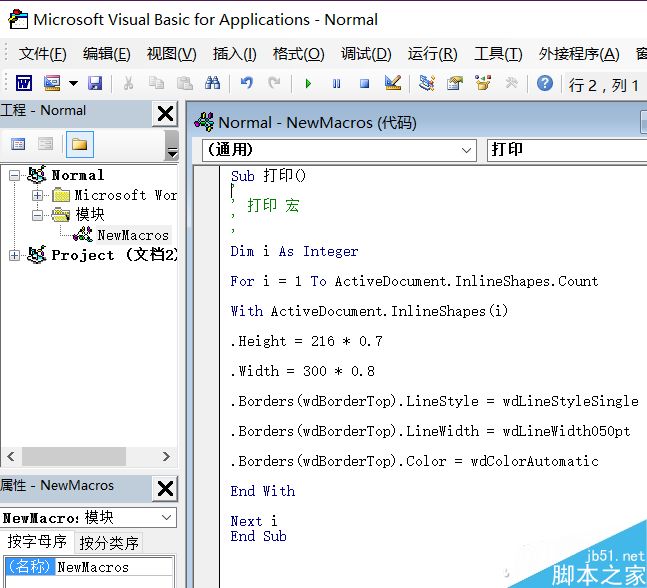Open Insert object dropdown arrow in toolbar
Image resolution: width=647 pixels, height=588 pixels.
pos(73,83)
